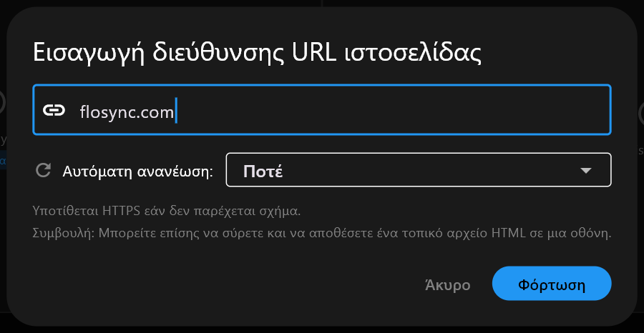This screenshot has height=333, width=644.
Task: Click the title Εισαγωγή διεύθυνσης URL ιστοσελίδας
Action: pyautogui.click(x=257, y=53)
